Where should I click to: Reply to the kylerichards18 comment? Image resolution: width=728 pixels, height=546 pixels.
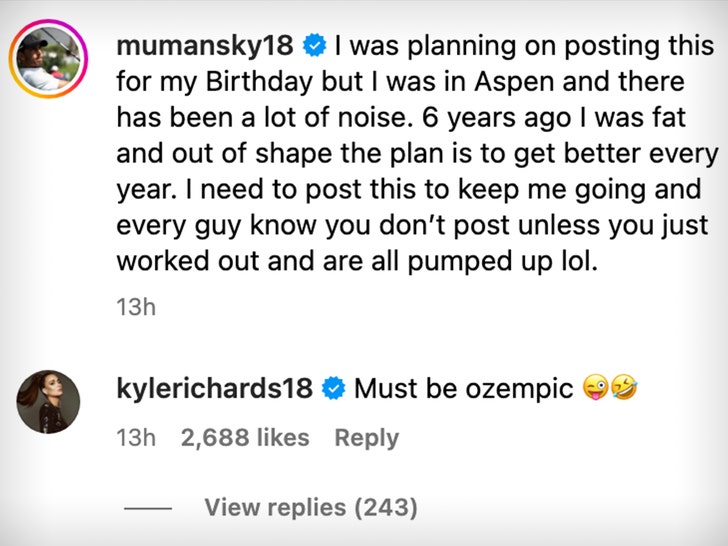click(366, 437)
